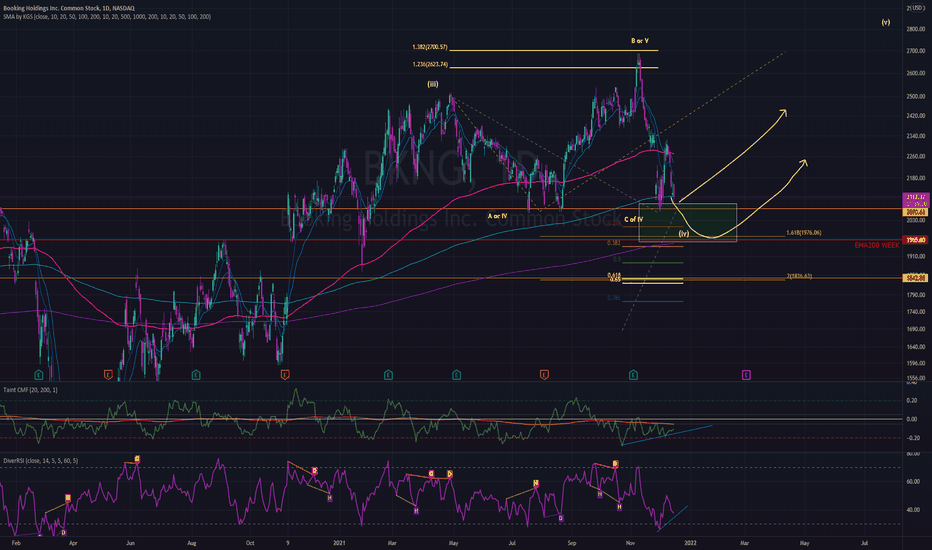Select the DiverRSI indicator title
The width and height of the screenshot is (932, 550).
41,461
